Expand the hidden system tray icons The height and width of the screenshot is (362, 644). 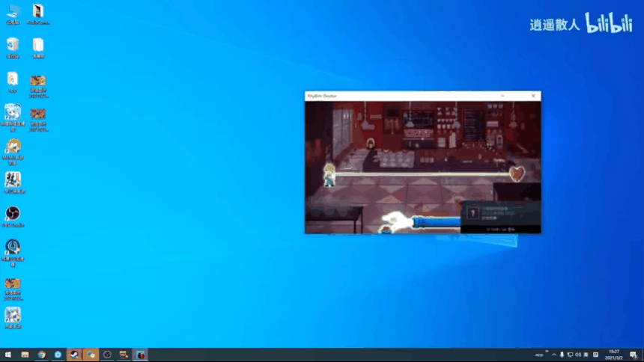click(554, 355)
